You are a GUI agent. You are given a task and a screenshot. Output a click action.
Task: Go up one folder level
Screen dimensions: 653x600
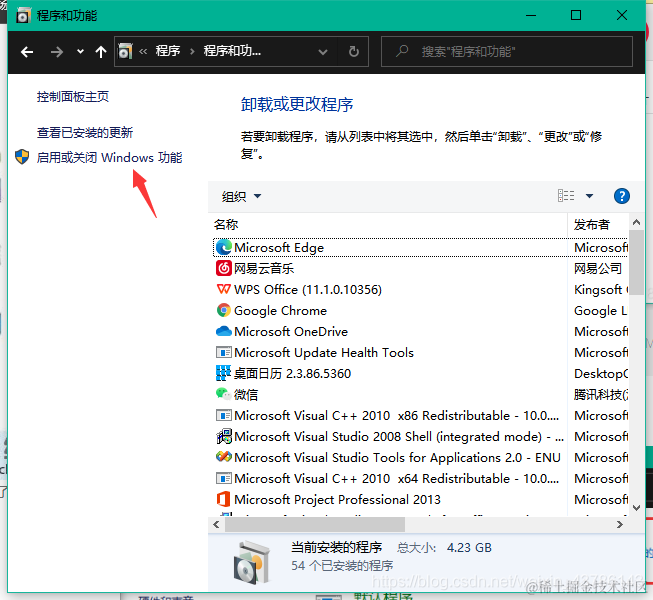tap(101, 52)
